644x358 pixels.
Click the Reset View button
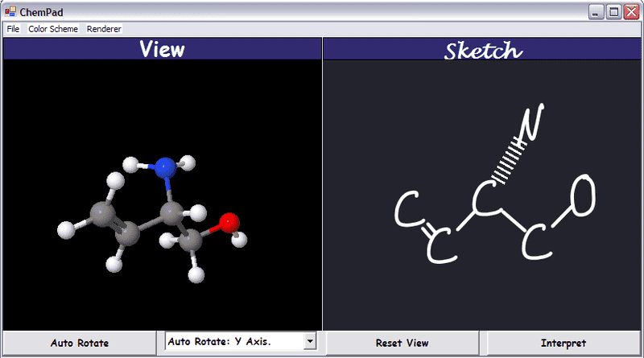402,343
